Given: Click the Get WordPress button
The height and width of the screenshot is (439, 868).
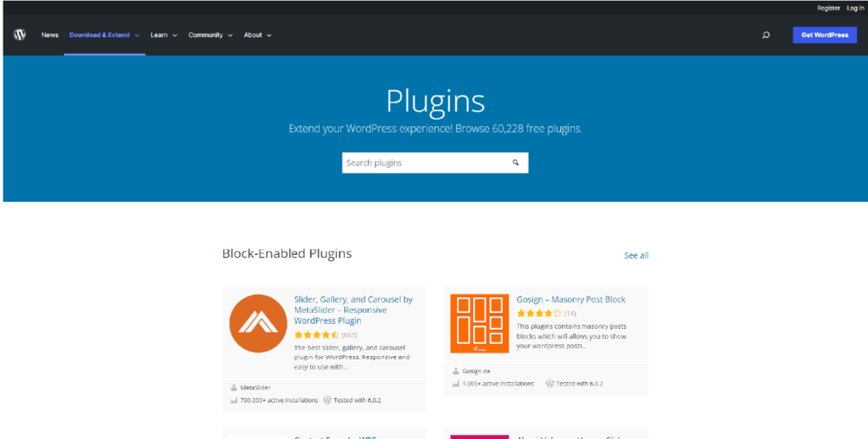Looking at the screenshot, I should tap(825, 35).
